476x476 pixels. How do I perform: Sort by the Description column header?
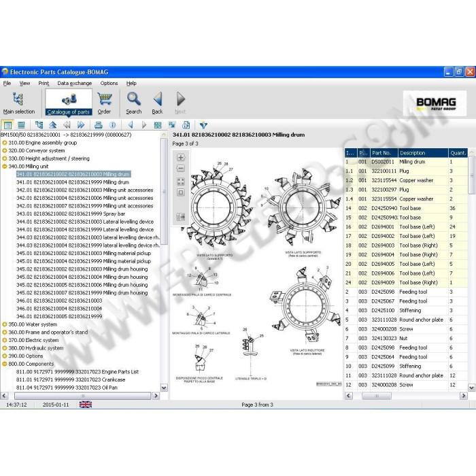(x=423, y=153)
